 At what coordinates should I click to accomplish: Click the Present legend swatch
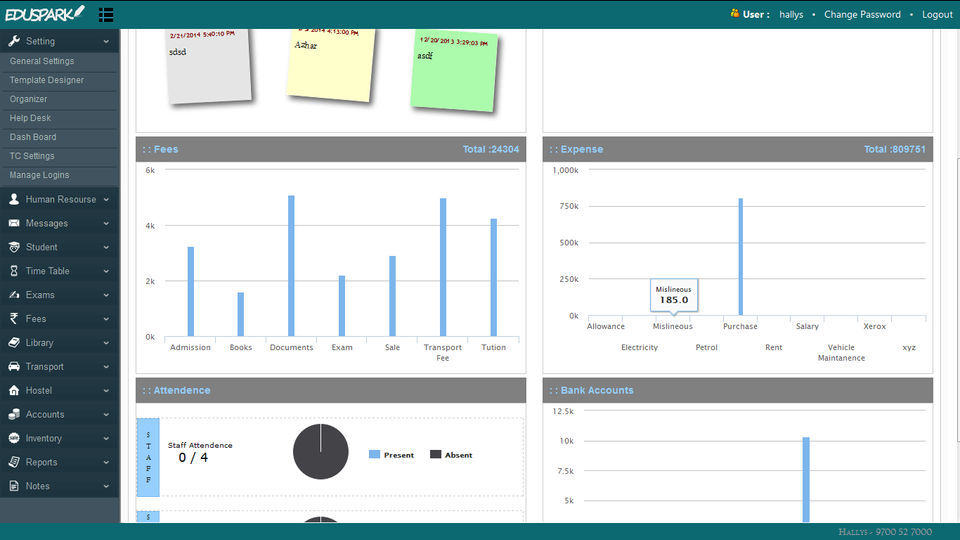[374, 454]
